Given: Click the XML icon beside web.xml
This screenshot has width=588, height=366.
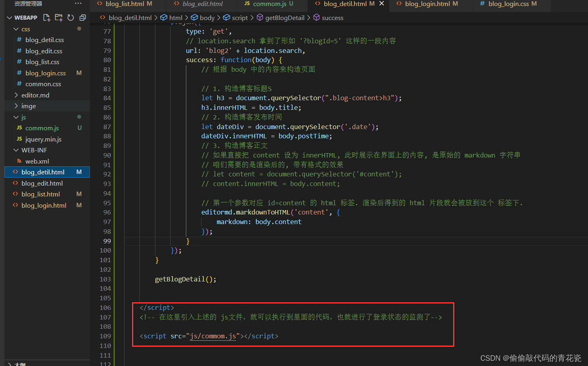Looking at the screenshot, I should click(x=19, y=161).
